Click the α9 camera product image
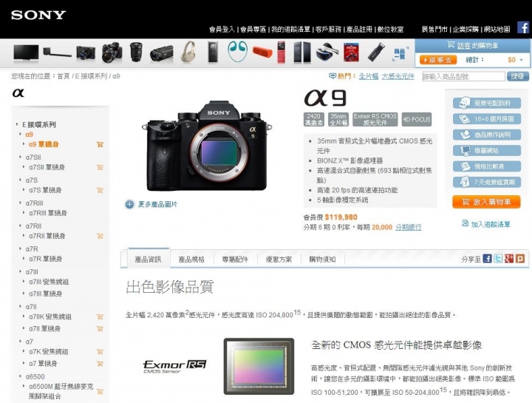This screenshot has height=403, width=532. pos(207,146)
